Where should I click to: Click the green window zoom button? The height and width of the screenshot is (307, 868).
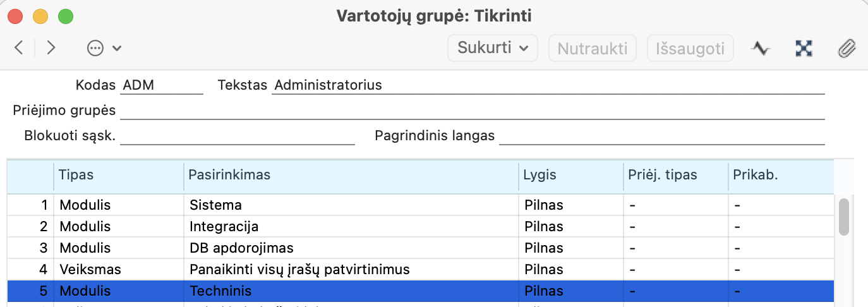point(66,16)
